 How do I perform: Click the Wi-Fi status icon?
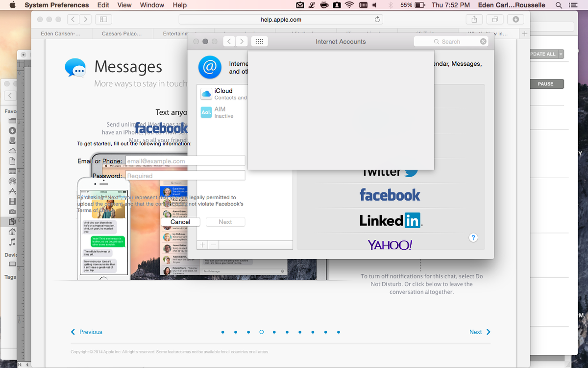[x=349, y=5]
